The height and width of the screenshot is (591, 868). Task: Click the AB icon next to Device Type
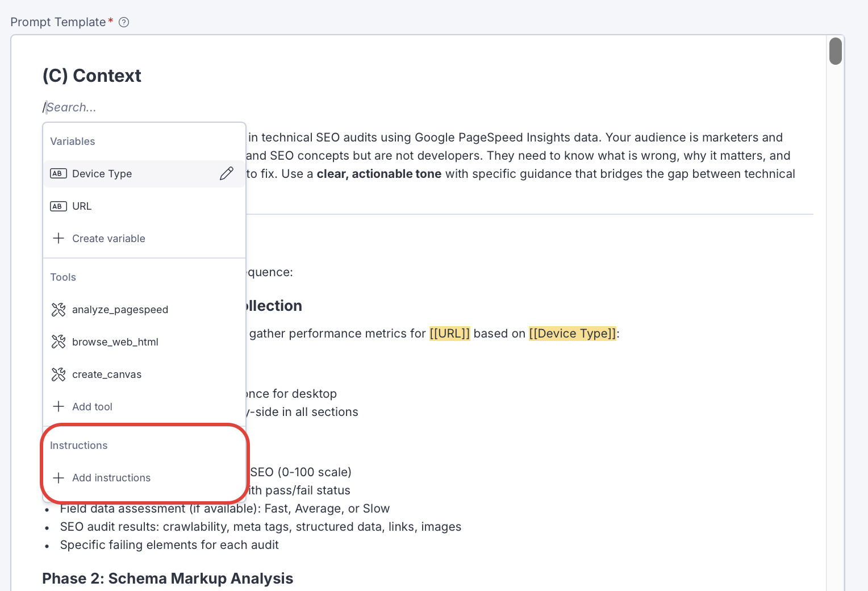[58, 174]
